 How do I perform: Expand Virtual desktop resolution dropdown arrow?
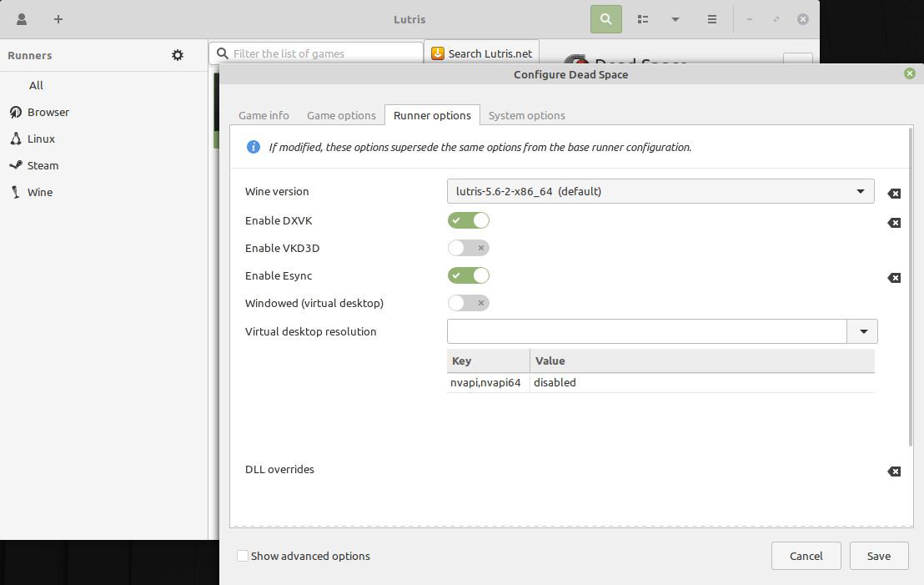pos(862,331)
